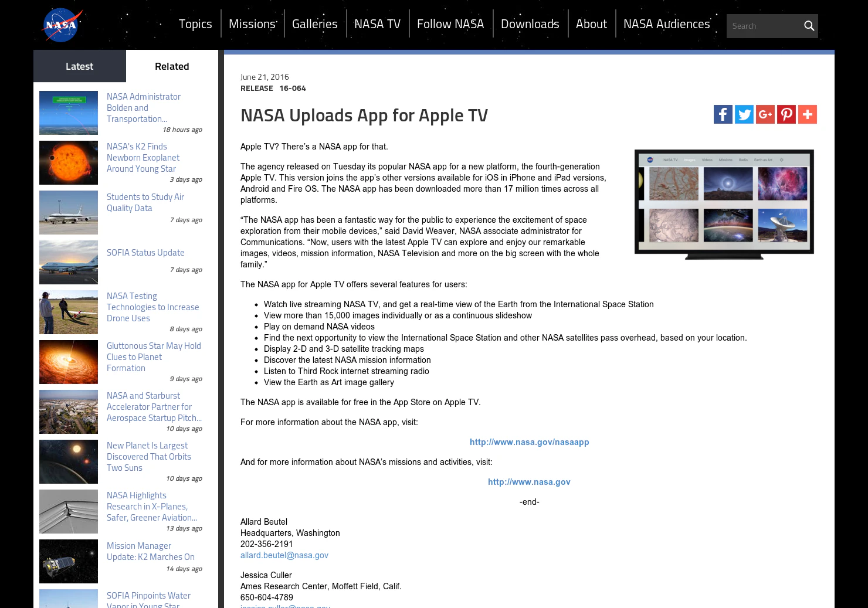Viewport: 868px width, 608px height.
Task: Click the Gluttonous Star thumbnail
Action: coord(69,362)
